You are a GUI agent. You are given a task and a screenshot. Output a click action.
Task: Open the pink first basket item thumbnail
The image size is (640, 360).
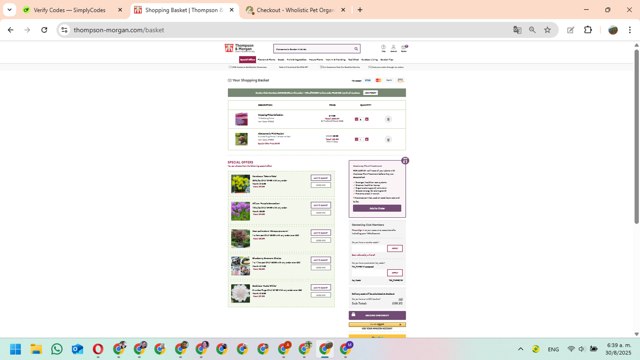pos(241,119)
